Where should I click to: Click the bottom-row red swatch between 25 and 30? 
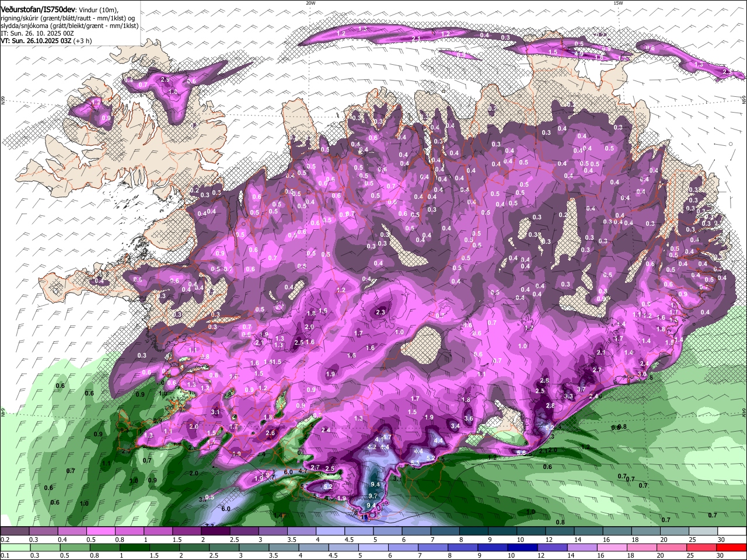click(x=701, y=547)
